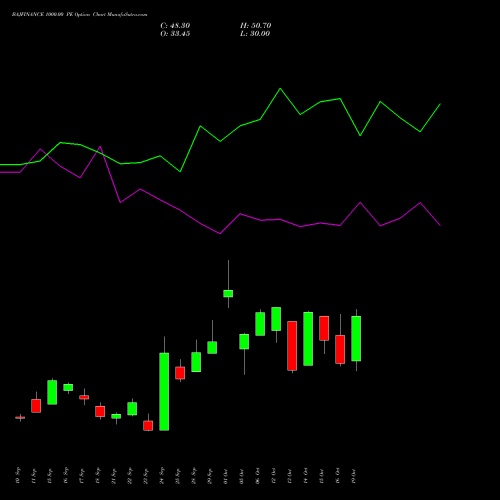Click the '19 Oct' date label

pos(354,476)
